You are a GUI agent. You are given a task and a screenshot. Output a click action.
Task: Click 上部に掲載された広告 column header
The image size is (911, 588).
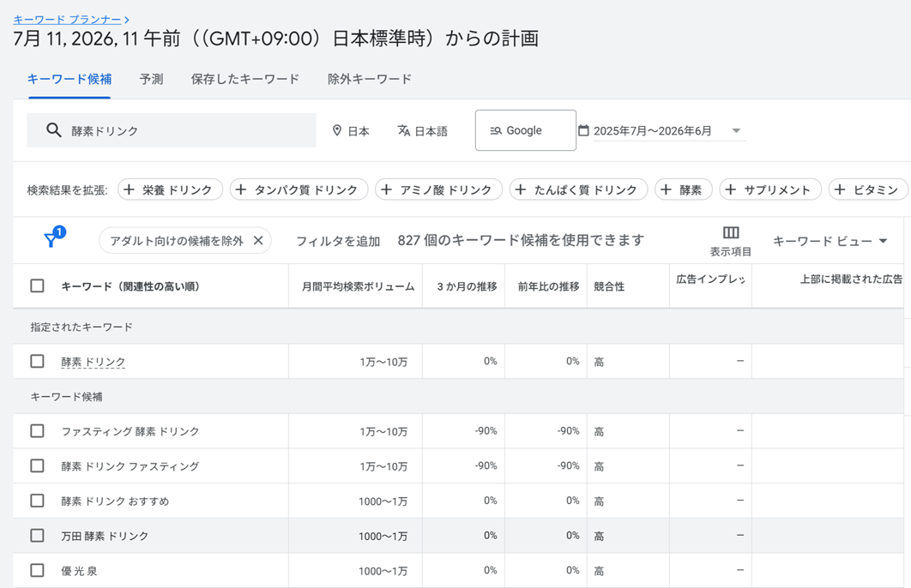pos(851,279)
